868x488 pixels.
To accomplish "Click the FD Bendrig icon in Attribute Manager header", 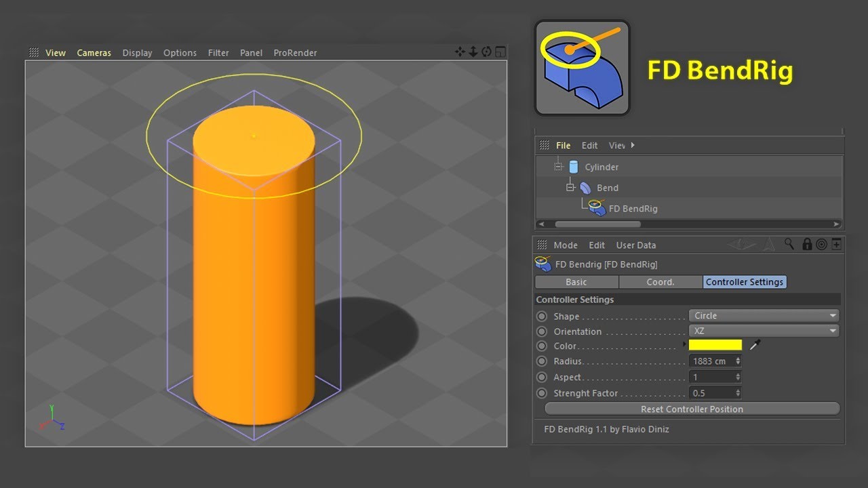I will (x=542, y=264).
